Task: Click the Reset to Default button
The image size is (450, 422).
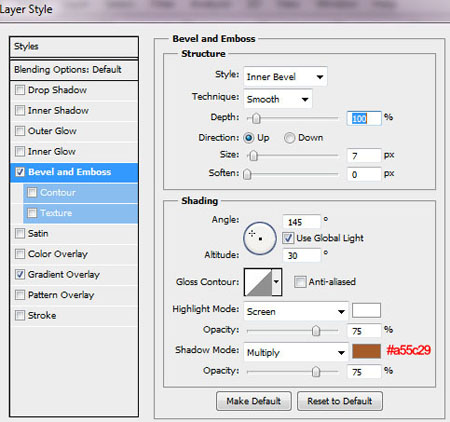Action: click(x=340, y=401)
